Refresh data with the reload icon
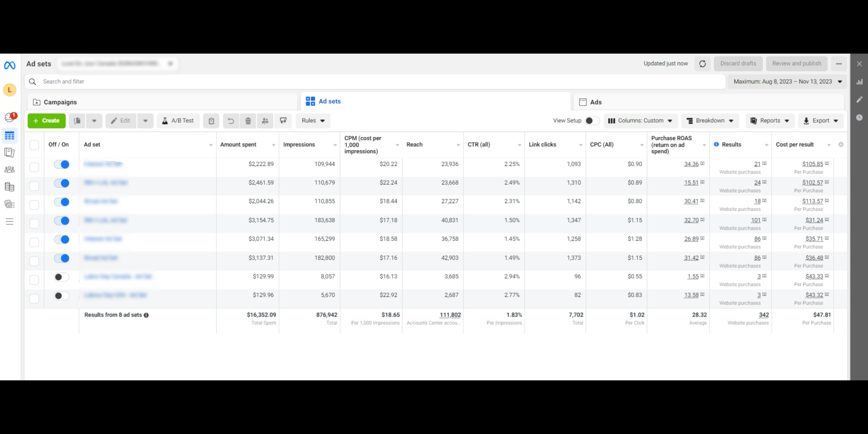This screenshot has width=868, height=434. [703, 64]
